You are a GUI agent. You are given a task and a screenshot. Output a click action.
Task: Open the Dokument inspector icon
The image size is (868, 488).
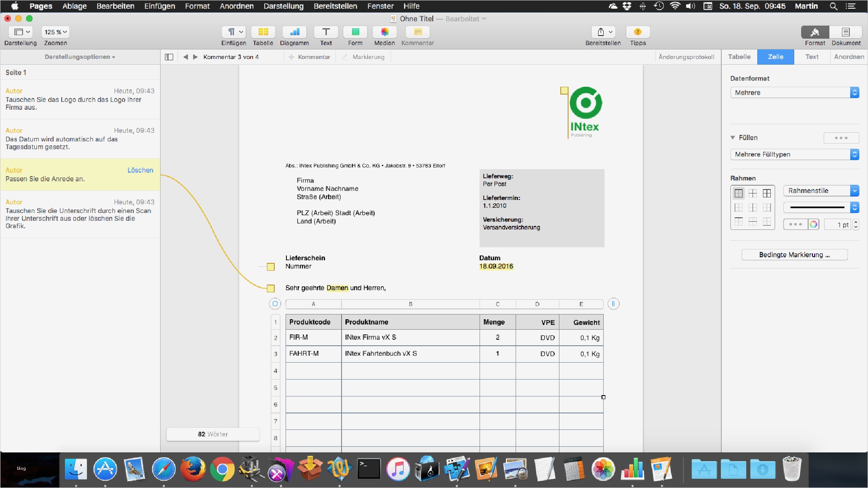click(845, 32)
